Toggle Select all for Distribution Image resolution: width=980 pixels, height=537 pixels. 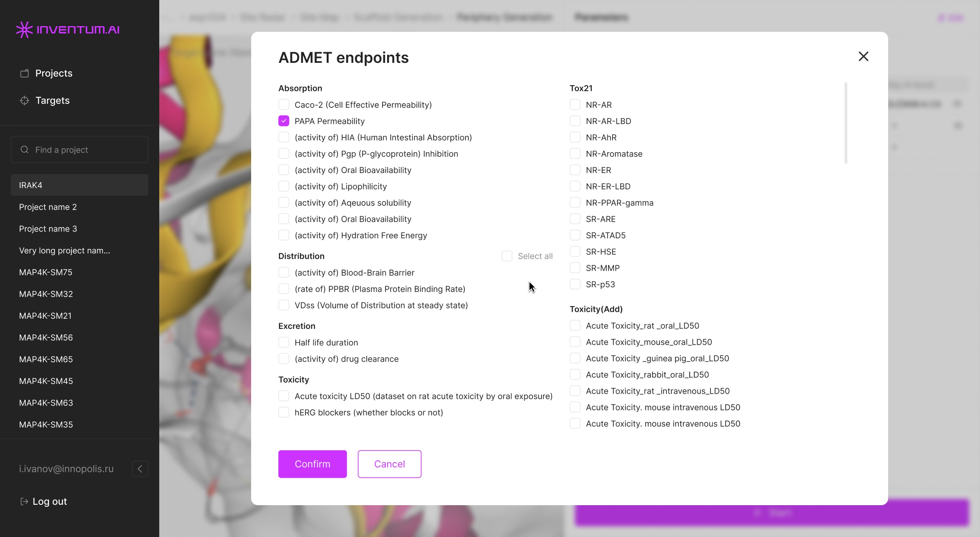click(507, 256)
